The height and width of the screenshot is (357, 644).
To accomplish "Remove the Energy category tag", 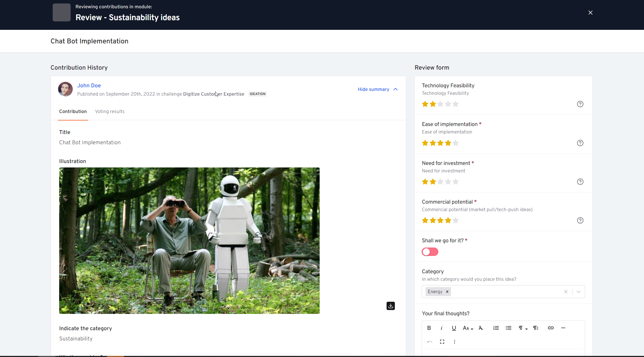I will tap(447, 292).
